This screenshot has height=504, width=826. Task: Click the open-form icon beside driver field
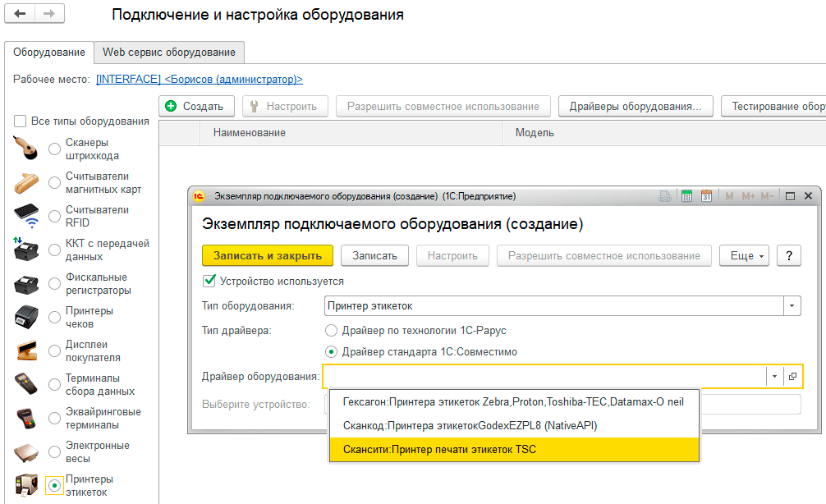[792, 376]
